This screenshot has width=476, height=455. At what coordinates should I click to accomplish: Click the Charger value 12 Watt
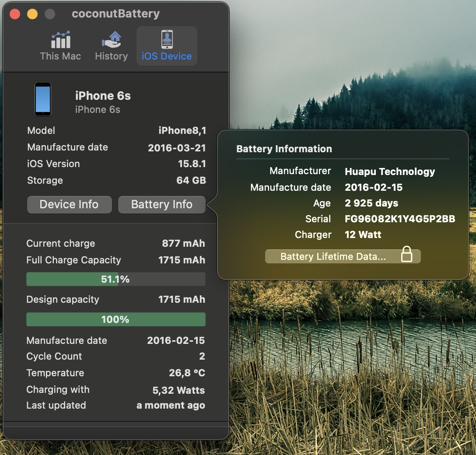click(363, 234)
